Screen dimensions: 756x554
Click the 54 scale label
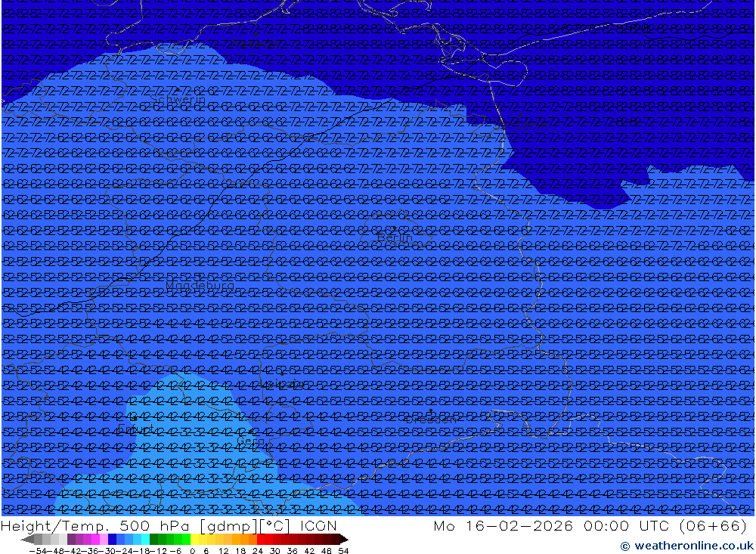point(343,551)
